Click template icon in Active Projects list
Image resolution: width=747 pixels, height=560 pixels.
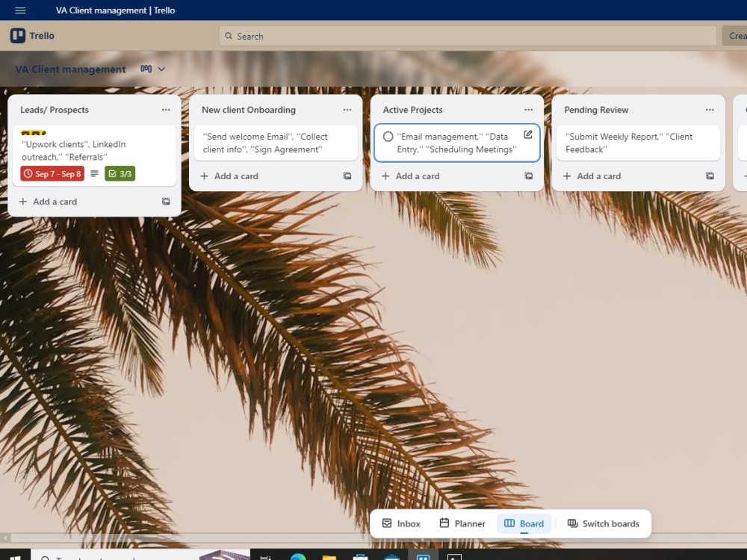pyautogui.click(x=528, y=176)
